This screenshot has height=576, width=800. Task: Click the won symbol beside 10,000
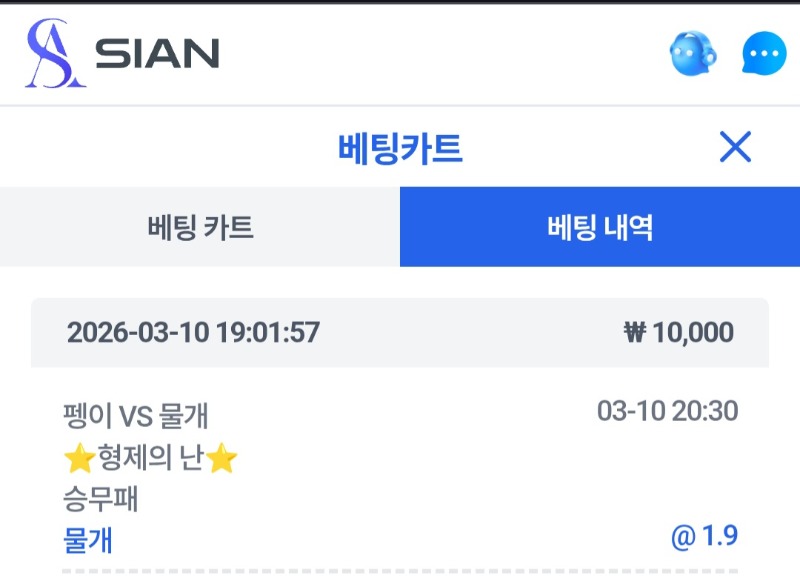click(635, 332)
